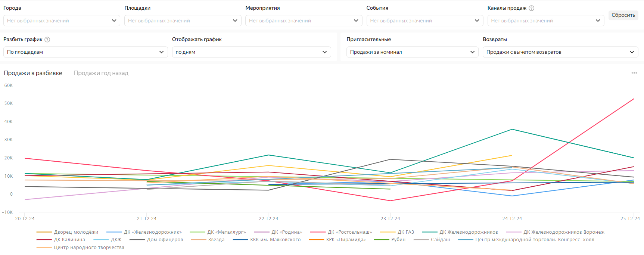The image size is (644, 255).
Task: Select the Продажи в разбивке tab
Action: (x=33, y=73)
